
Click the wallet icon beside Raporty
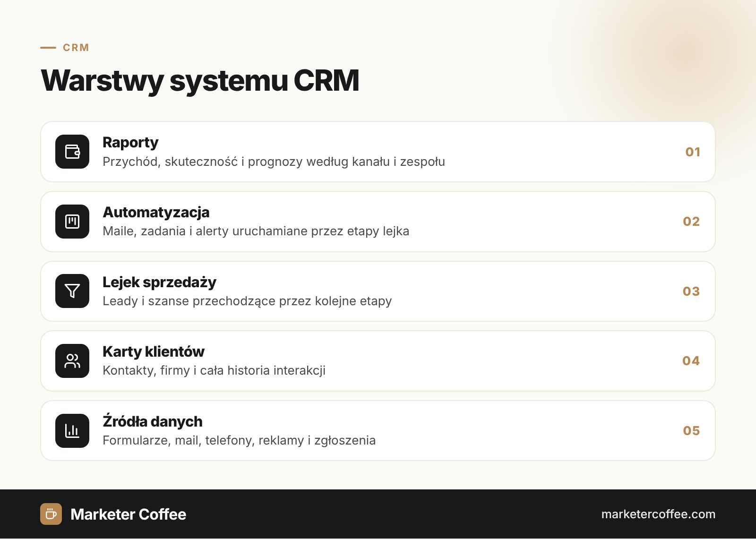(x=72, y=152)
